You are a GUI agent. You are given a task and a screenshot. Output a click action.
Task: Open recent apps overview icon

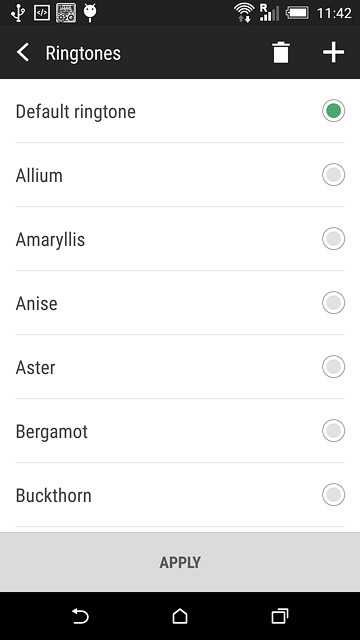click(280, 616)
